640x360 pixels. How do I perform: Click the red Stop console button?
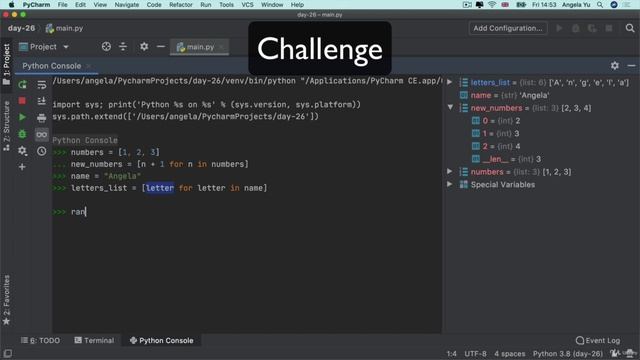[22, 100]
